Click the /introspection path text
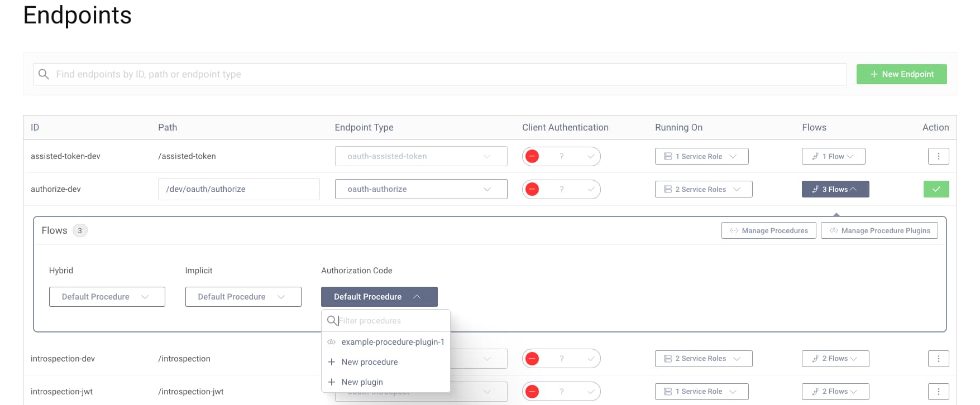Image resolution: width=980 pixels, height=405 pixels. coord(184,359)
